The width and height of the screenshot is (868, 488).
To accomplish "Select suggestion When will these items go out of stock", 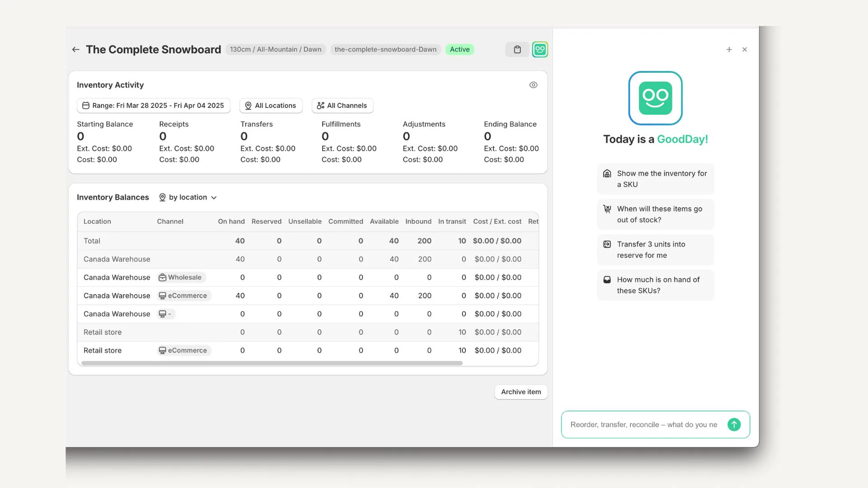I will (655, 214).
